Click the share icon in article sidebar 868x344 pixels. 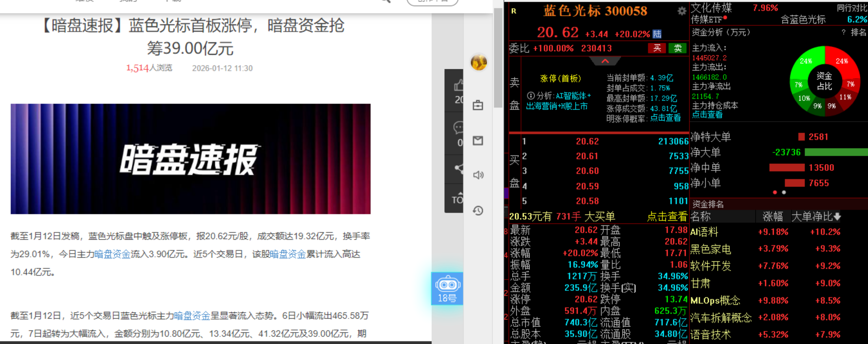click(x=458, y=169)
